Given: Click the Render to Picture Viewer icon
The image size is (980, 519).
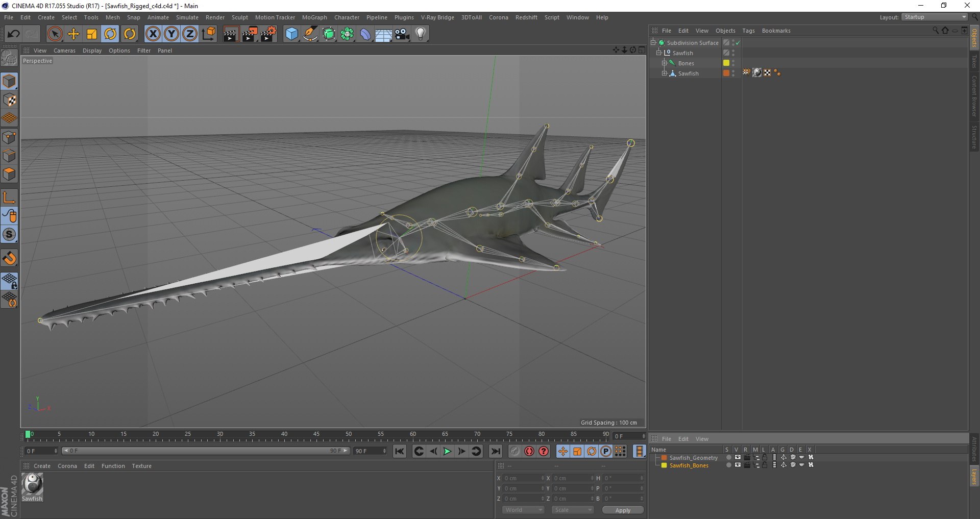Looking at the screenshot, I should pos(250,34).
